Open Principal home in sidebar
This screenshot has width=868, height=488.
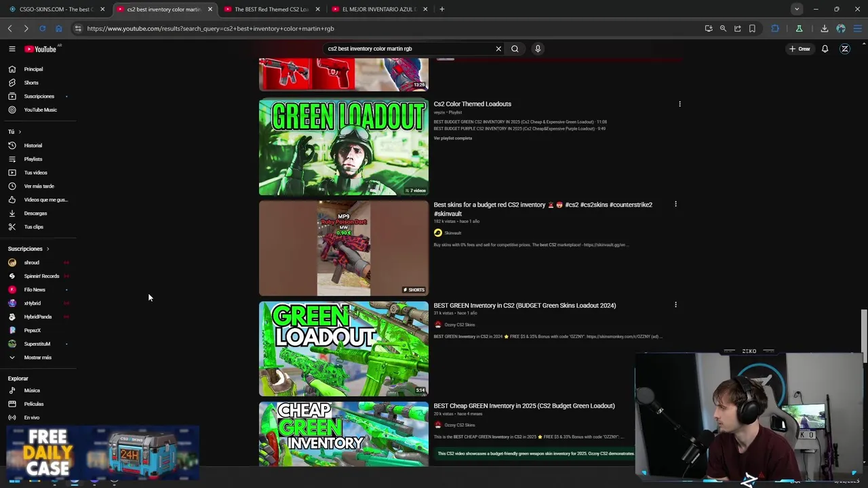tap(33, 69)
